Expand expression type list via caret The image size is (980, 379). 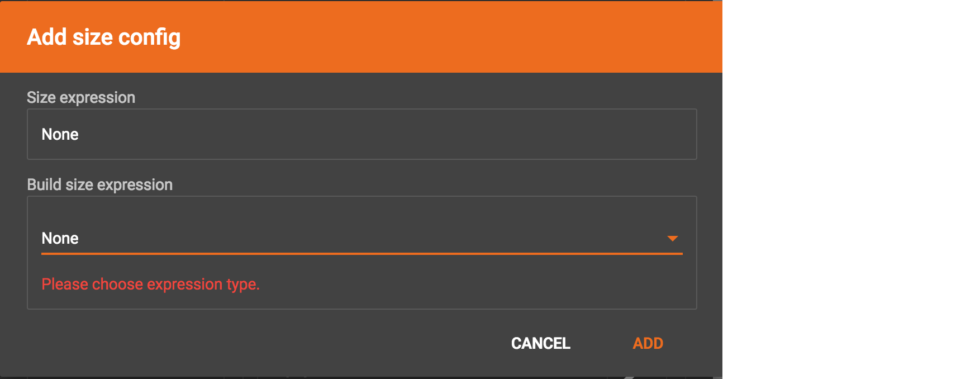[x=672, y=239]
